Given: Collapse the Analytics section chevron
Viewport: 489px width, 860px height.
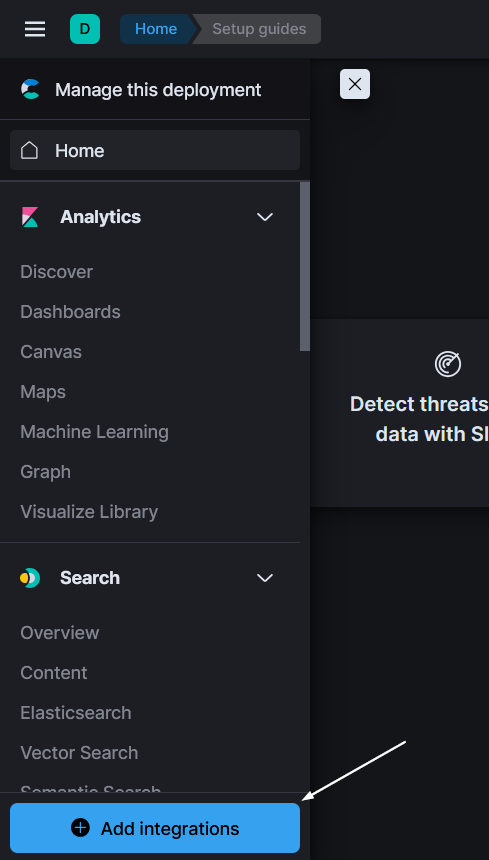Looking at the screenshot, I should (265, 217).
